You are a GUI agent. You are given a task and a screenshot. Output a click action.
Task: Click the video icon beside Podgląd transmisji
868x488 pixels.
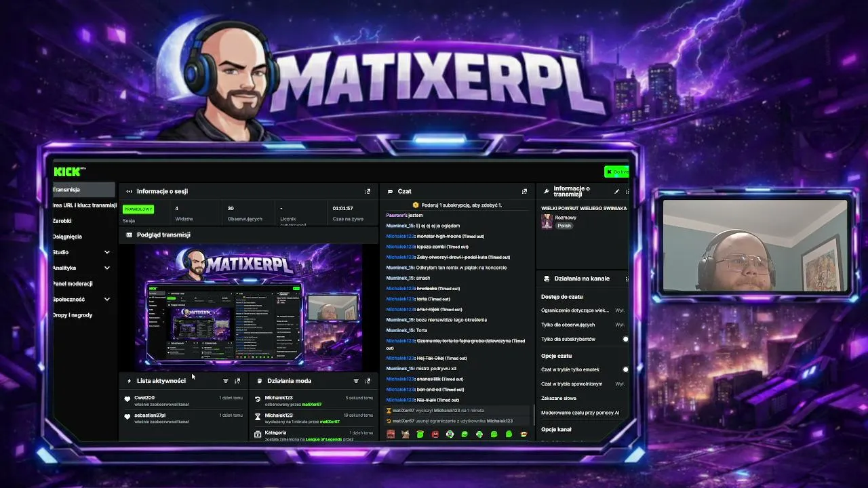[x=129, y=235]
